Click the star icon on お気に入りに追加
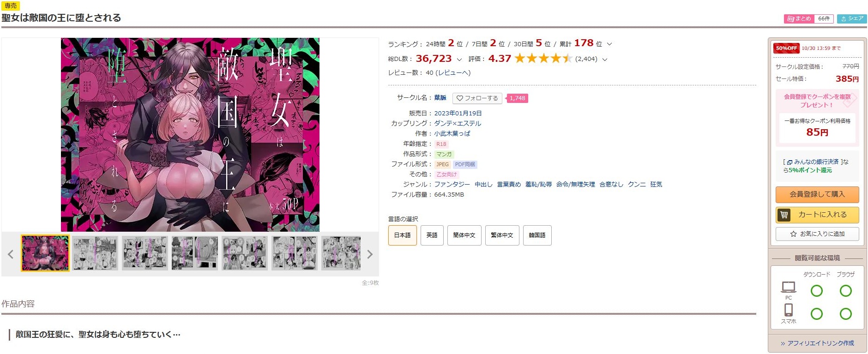The height and width of the screenshot is (354, 868). (x=793, y=234)
